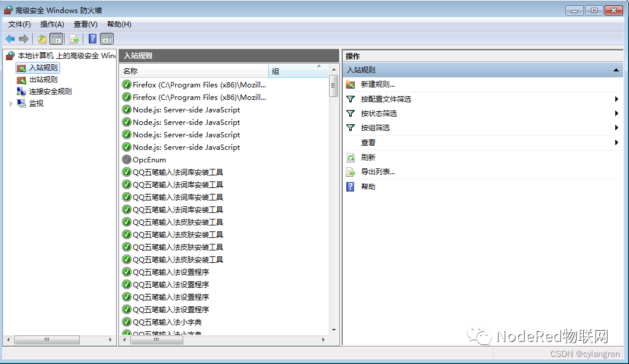The width and height of the screenshot is (629, 364).
Task: Click the filter funnel icon for 按配置文件筛选
Action: [x=351, y=99]
